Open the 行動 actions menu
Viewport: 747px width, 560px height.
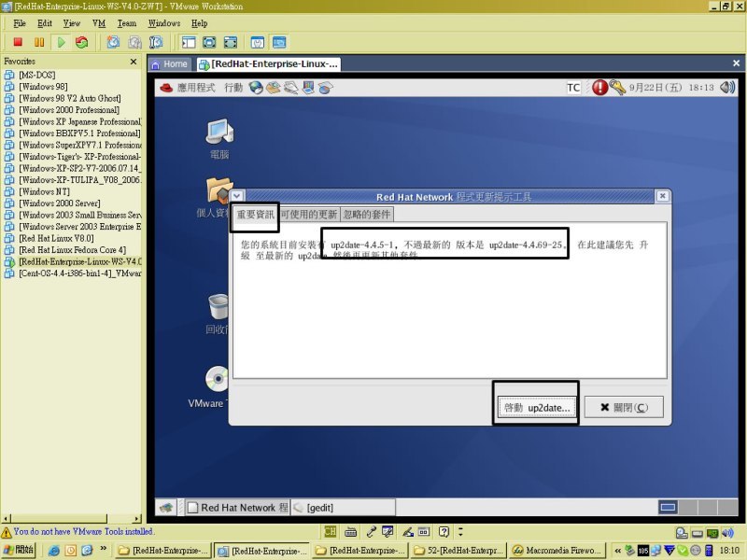233,88
